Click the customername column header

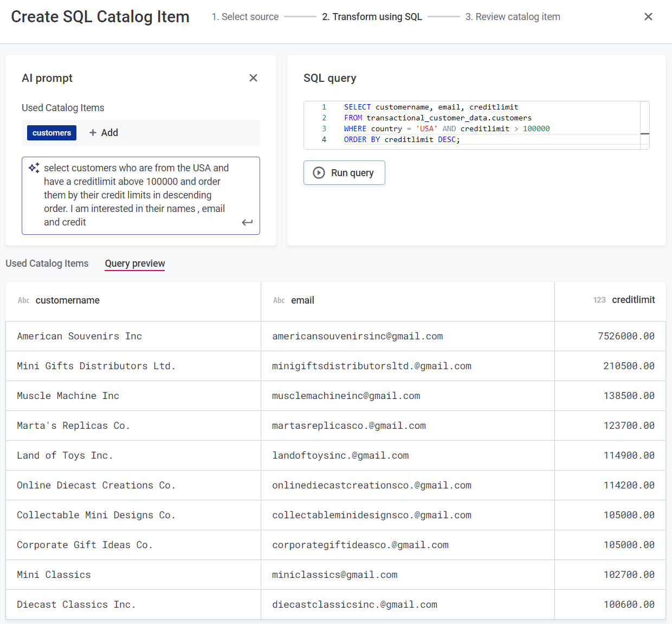67,300
